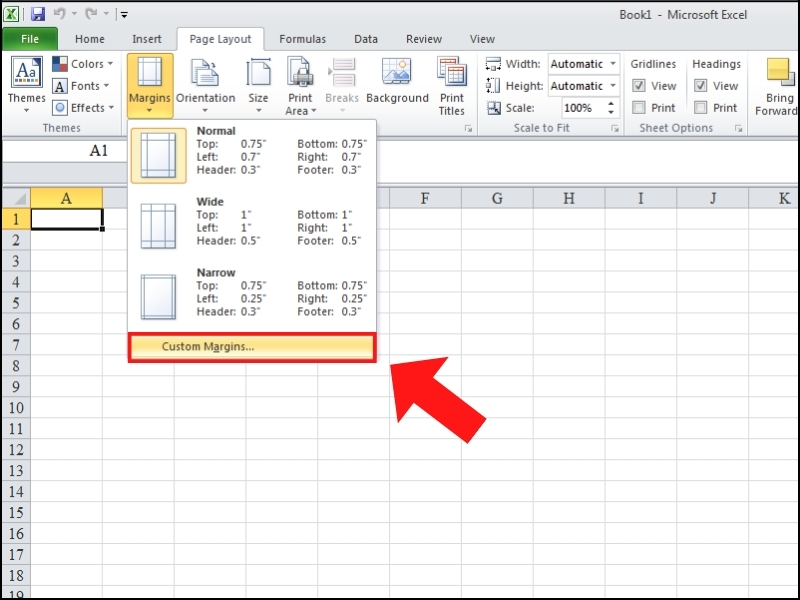Open theme Colors icon
This screenshot has height=600, width=800.
pyautogui.click(x=60, y=64)
